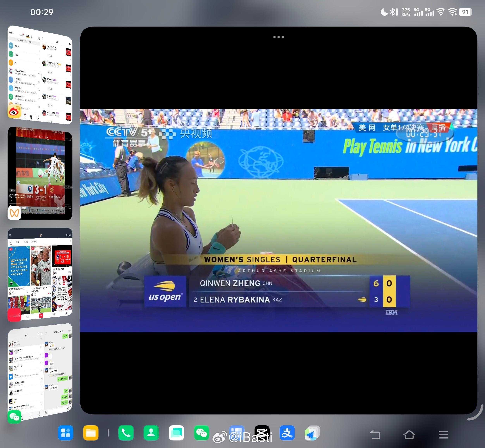Tap the Bluetooth status icon

[394, 12]
